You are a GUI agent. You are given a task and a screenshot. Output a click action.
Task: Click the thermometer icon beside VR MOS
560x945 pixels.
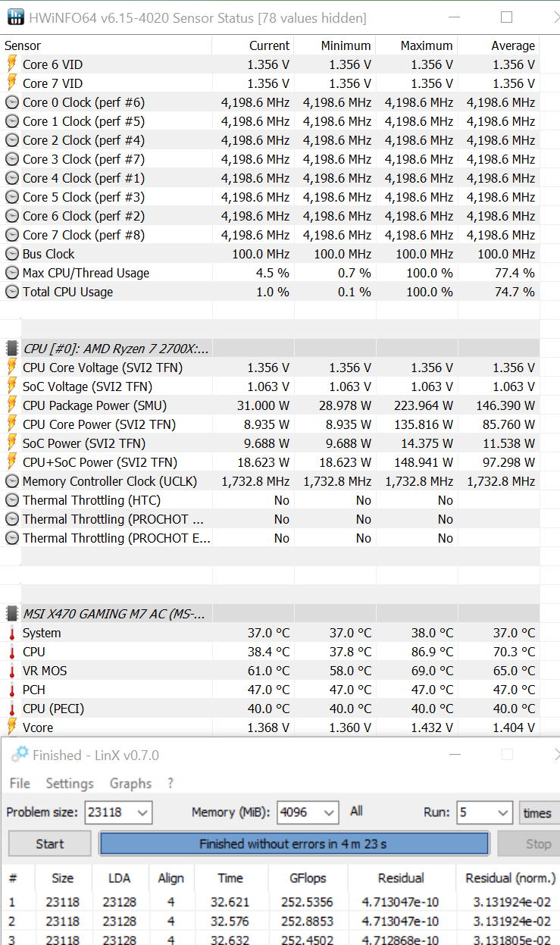pos(12,671)
